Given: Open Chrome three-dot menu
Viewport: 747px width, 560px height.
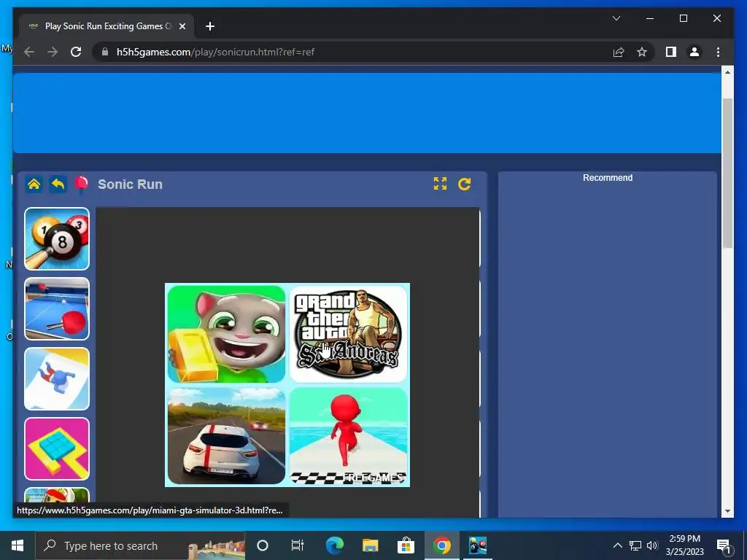Looking at the screenshot, I should click(718, 52).
